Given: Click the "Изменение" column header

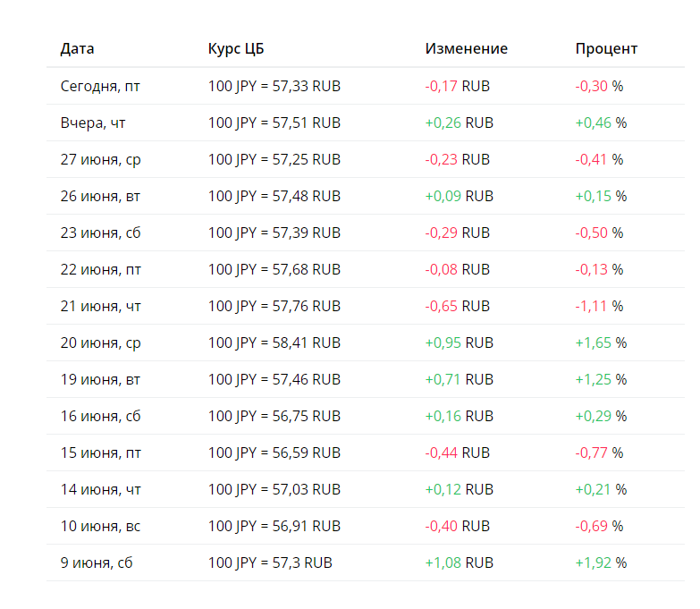Looking at the screenshot, I should pos(466,49).
